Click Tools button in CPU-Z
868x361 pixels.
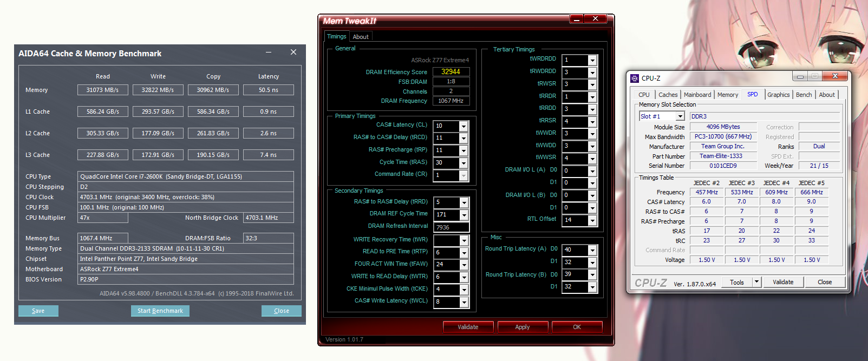pos(737,282)
